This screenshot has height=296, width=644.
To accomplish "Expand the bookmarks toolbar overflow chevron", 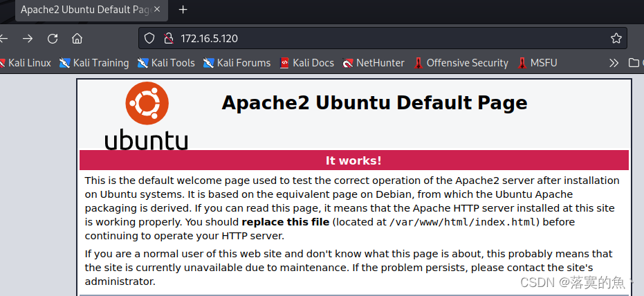I will [613, 63].
